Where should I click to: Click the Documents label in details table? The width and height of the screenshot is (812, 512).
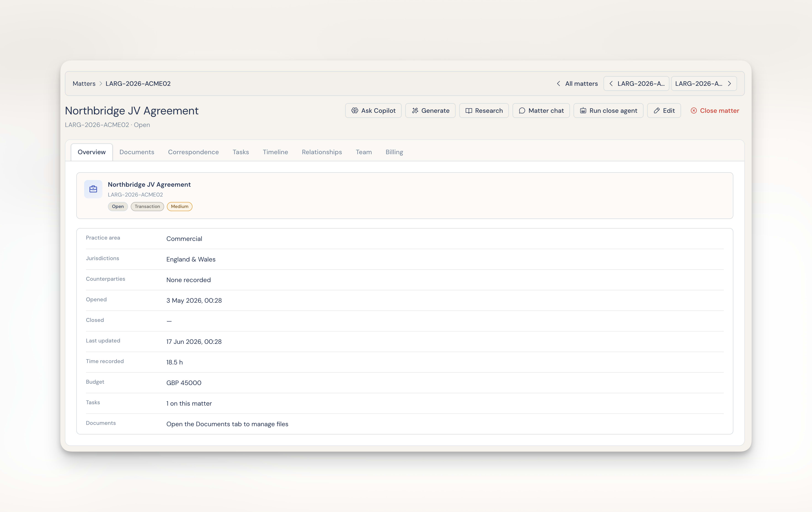pyautogui.click(x=101, y=423)
